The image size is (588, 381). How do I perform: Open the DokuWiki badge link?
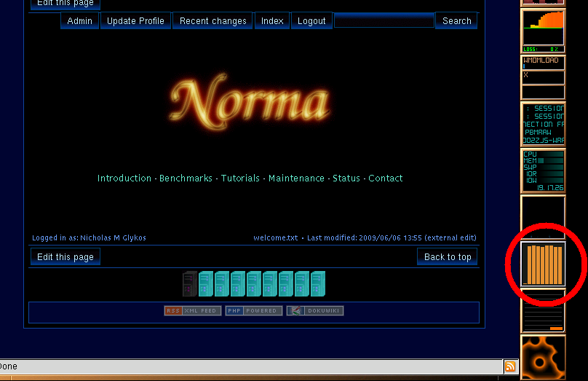(314, 311)
